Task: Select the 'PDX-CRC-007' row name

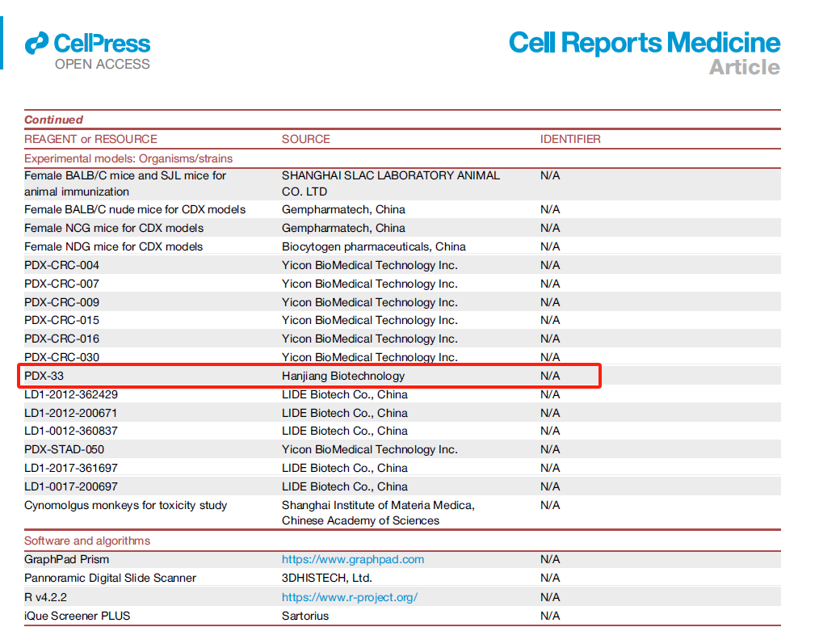Action: [61, 284]
